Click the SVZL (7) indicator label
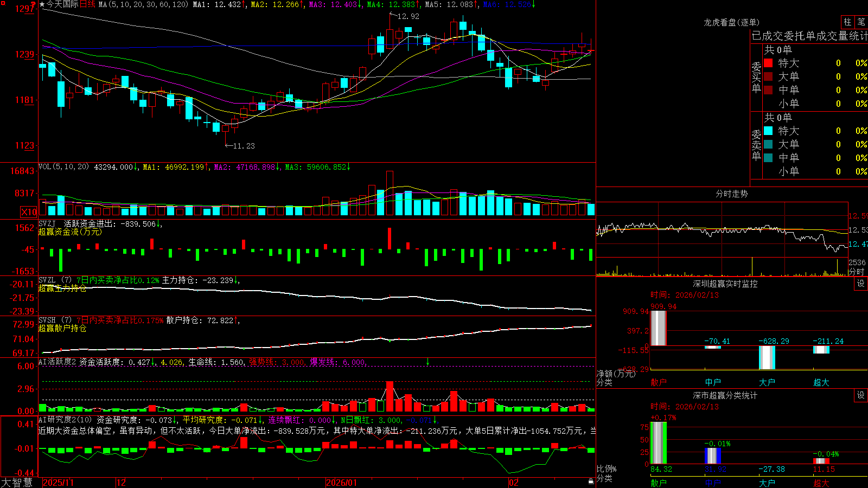868x488 pixels. tap(55, 280)
